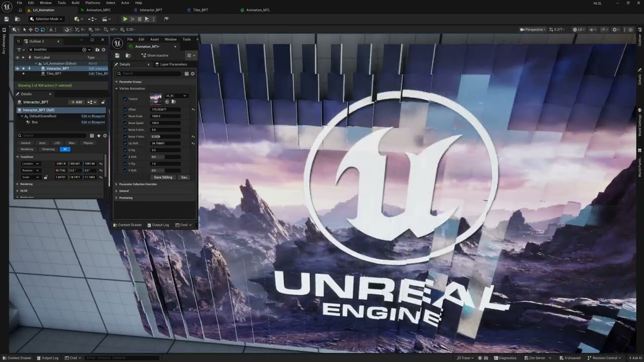Select the scale gizmo tool

[42, 30]
